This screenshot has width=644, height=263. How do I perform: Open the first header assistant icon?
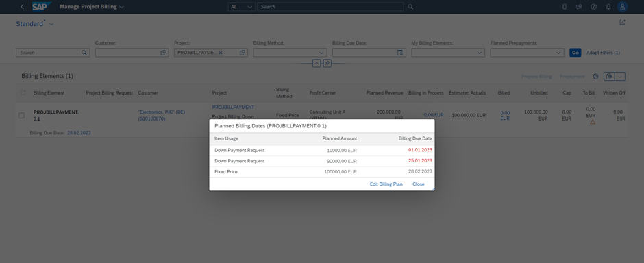pos(565,7)
